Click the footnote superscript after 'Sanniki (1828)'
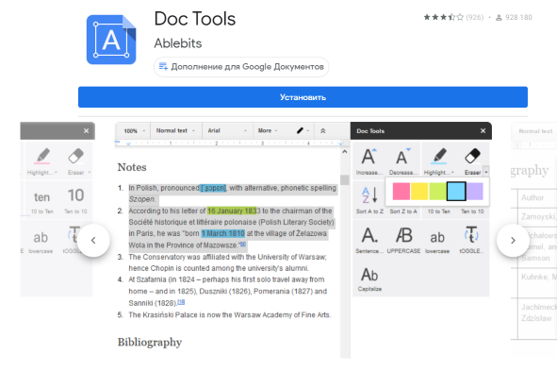The width and height of the screenshot is (557, 371). pos(181,302)
